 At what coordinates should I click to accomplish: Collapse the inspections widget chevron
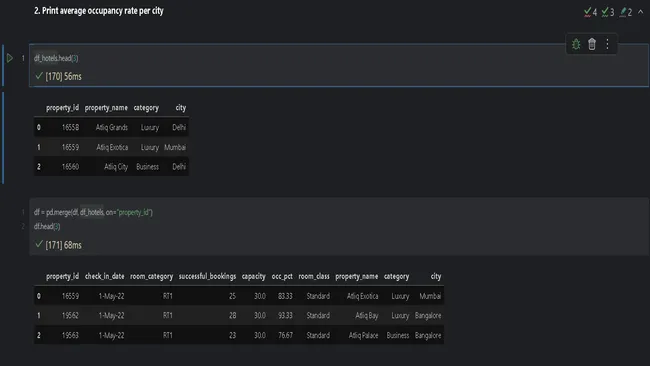pos(640,12)
